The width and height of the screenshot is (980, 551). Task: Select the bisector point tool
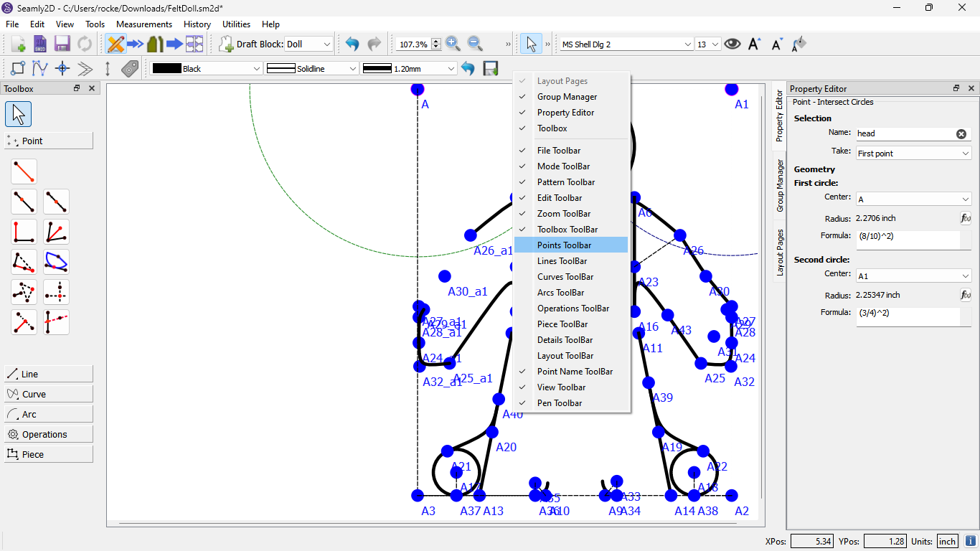[56, 232]
